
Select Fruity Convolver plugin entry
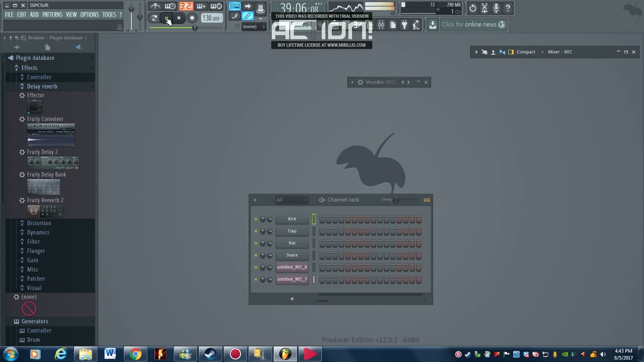click(45, 119)
